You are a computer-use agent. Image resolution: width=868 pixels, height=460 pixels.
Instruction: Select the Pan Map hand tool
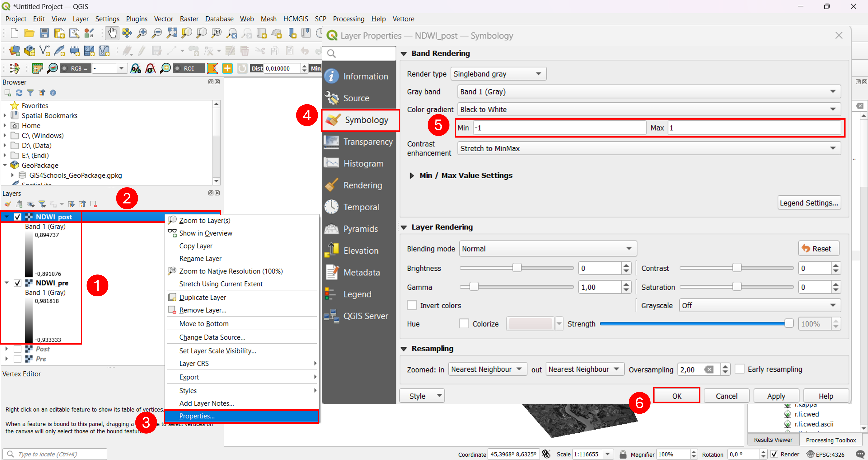point(112,33)
